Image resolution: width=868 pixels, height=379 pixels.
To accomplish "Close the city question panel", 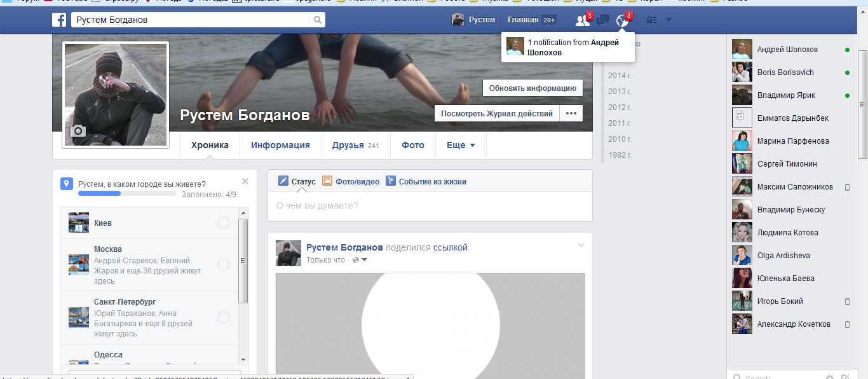I will (x=245, y=181).
